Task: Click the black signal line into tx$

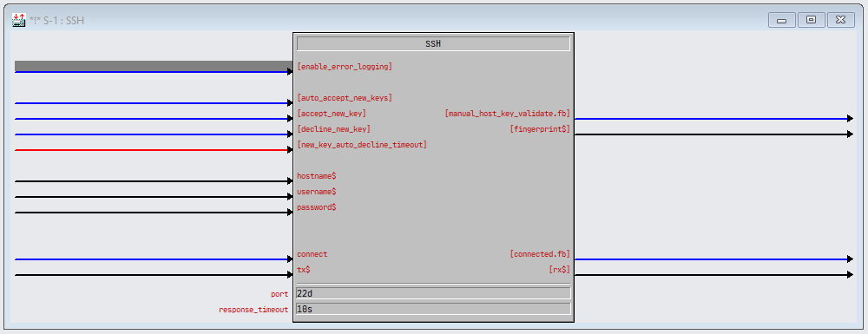Action: click(154, 274)
